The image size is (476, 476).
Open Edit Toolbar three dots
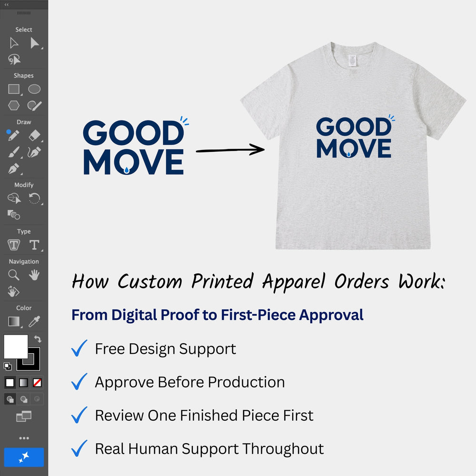pyautogui.click(x=24, y=438)
